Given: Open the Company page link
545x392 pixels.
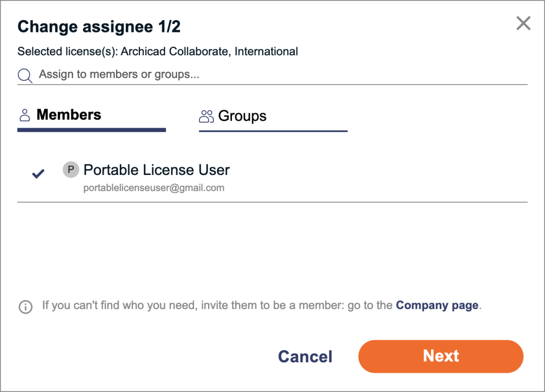Looking at the screenshot, I should (x=437, y=306).
